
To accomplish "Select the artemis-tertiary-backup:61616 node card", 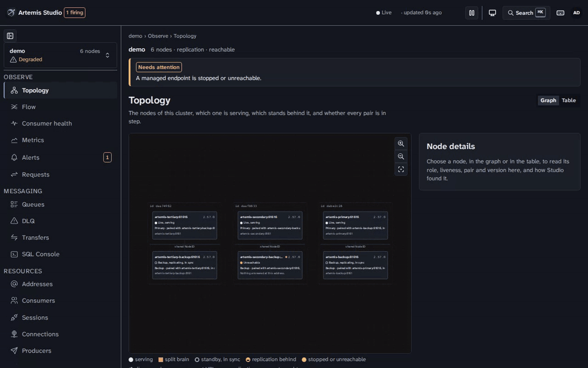I will coord(185,265).
